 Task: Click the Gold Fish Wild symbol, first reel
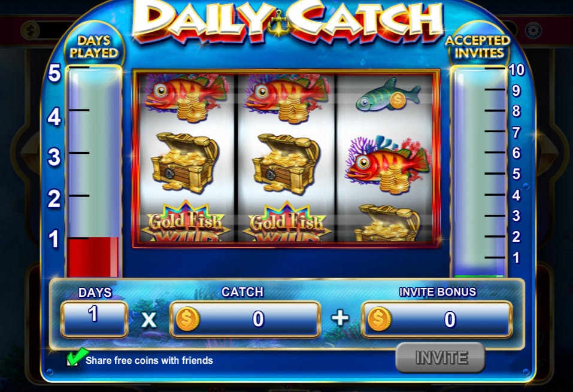(x=186, y=221)
